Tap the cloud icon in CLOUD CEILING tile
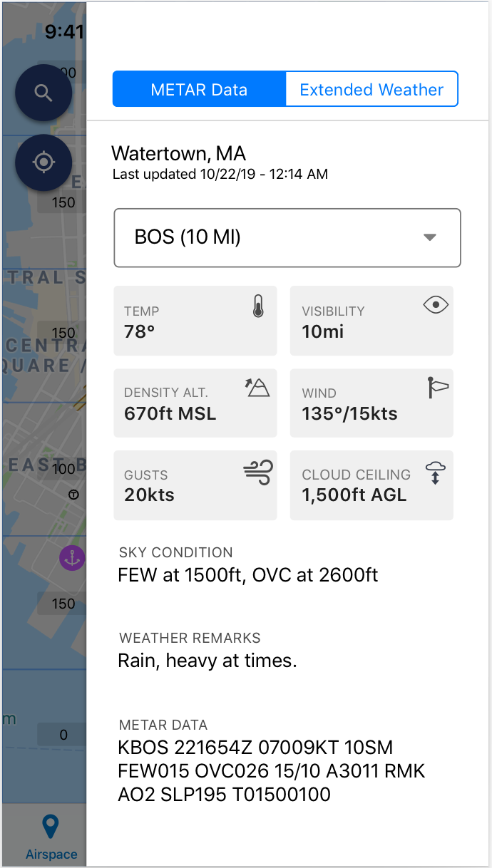 click(x=435, y=473)
